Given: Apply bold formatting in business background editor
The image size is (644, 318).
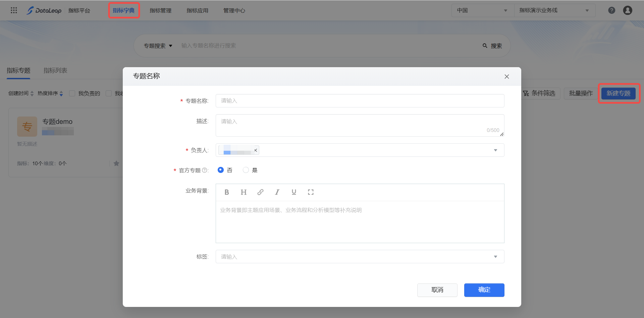Looking at the screenshot, I should click(227, 192).
